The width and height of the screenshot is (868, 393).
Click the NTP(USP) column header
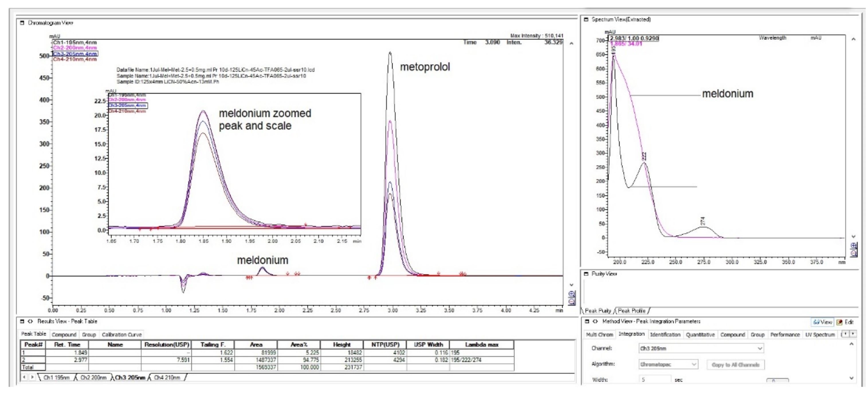[x=385, y=345]
